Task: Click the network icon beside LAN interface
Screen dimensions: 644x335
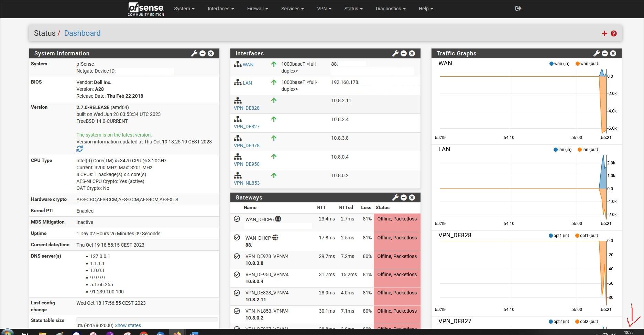Action: pos(238,83)
